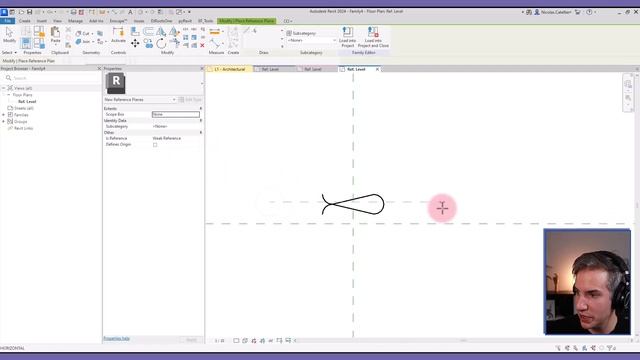Click the filter icon in status bar
This screenshot has width=640, height=360.
pyautogui.click(x=610, y=348)
